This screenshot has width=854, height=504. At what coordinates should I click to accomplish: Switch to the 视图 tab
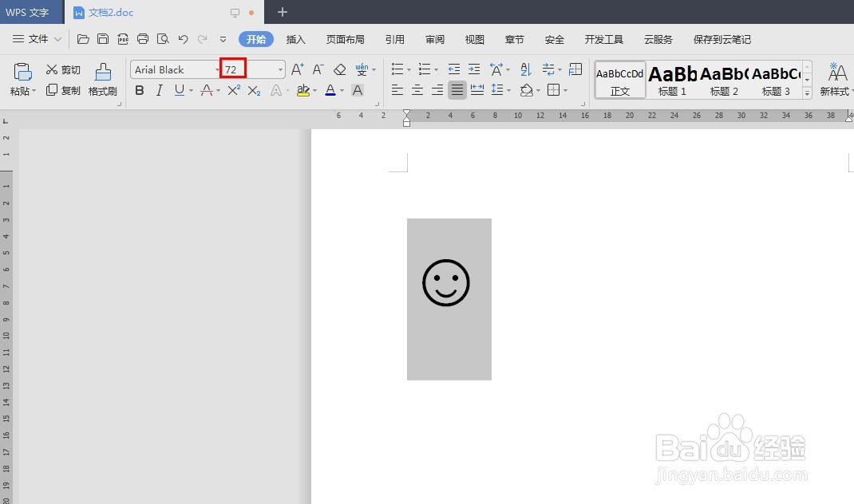(474, 39)
